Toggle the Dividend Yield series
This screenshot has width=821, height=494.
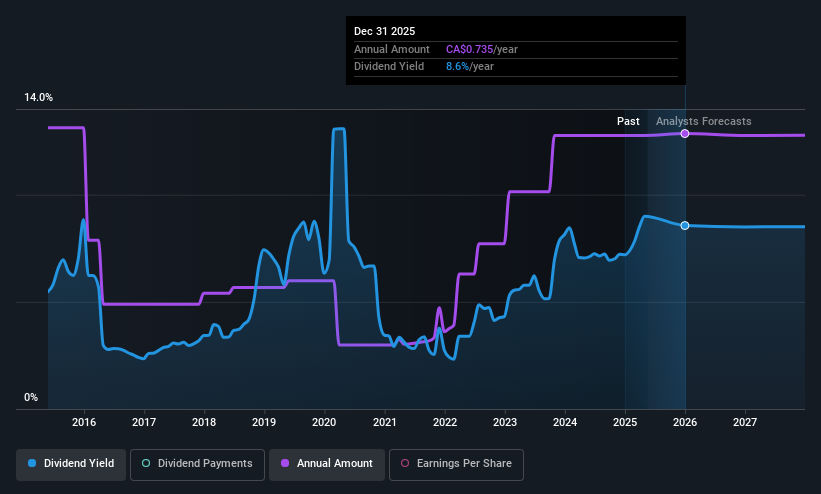(71, 464)
